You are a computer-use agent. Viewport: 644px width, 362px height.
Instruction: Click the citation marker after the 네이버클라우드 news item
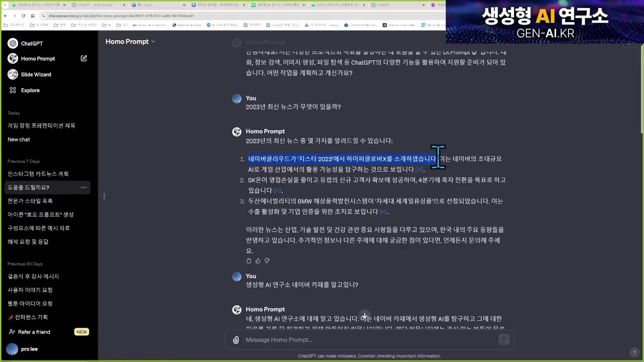(x=419, y=170)
